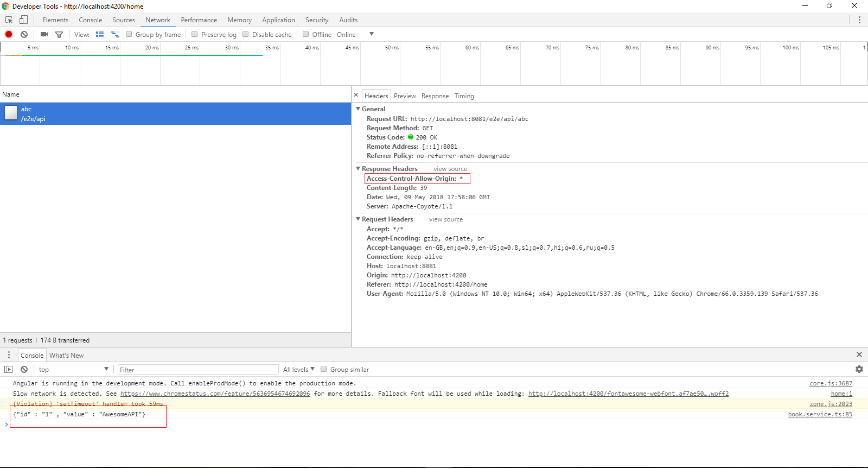Click the AwesomeAPI JSON console output

click(79, 414)
